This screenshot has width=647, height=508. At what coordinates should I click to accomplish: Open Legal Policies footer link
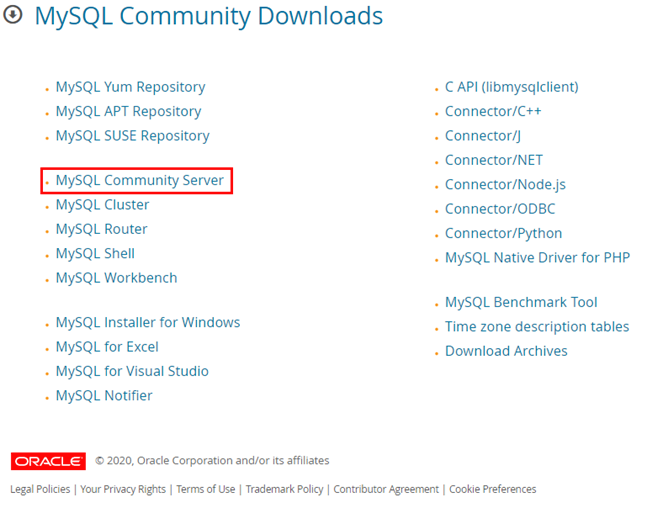(40, 489)
